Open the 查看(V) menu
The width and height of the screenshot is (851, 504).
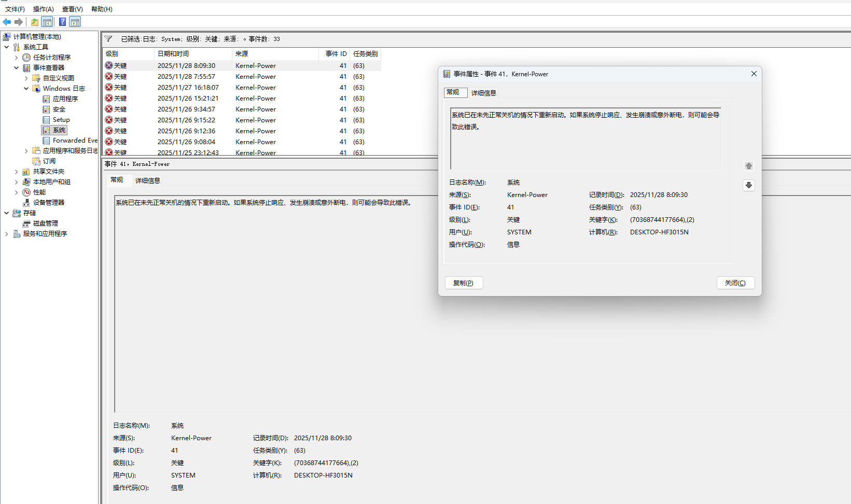coord(73,9)
